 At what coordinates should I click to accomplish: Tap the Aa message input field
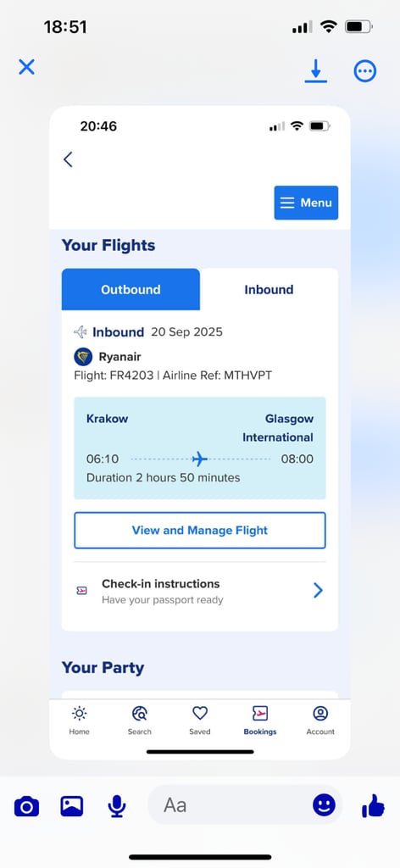[230, 805]
